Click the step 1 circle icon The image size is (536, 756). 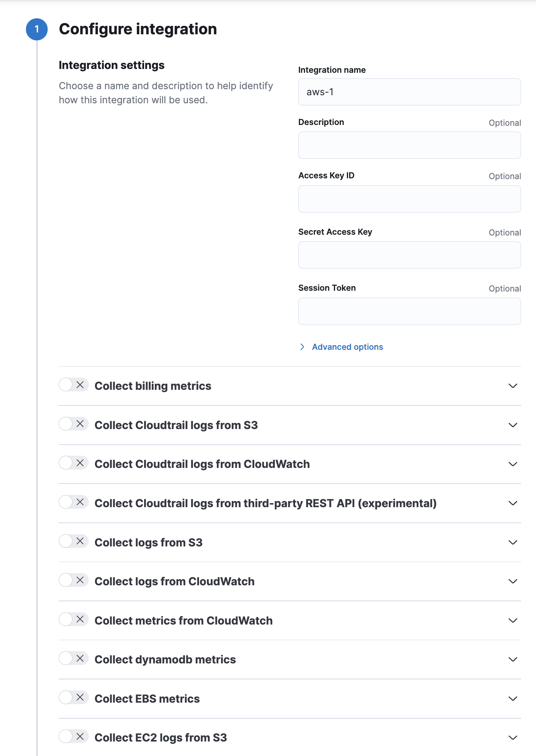(37, 29)
